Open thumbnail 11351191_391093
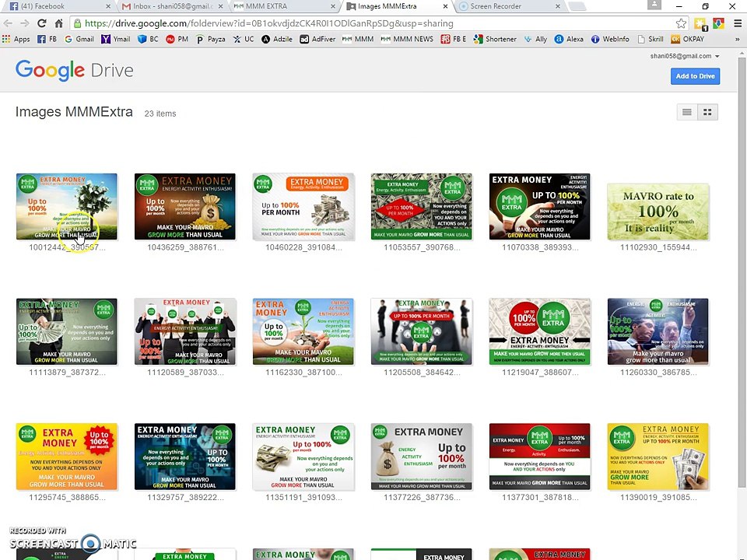Image resolution: width=747 pixels, height=560 pixels. [x=303, y=457]
